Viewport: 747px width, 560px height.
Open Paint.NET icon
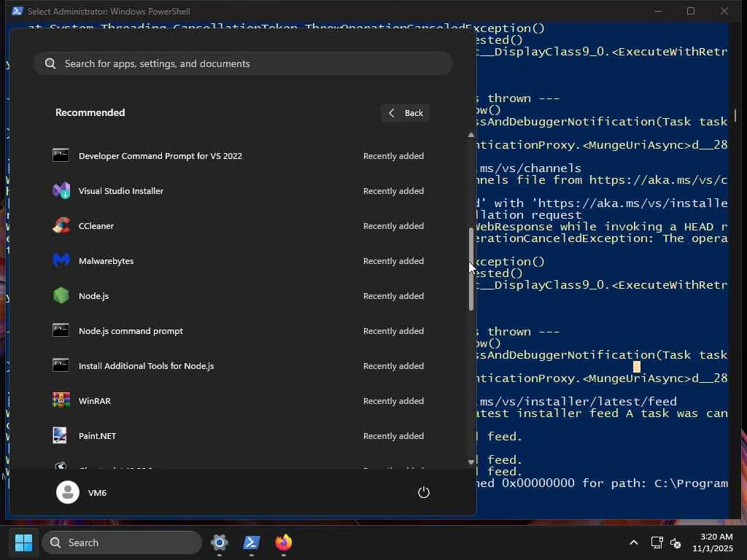coord(60,436)
